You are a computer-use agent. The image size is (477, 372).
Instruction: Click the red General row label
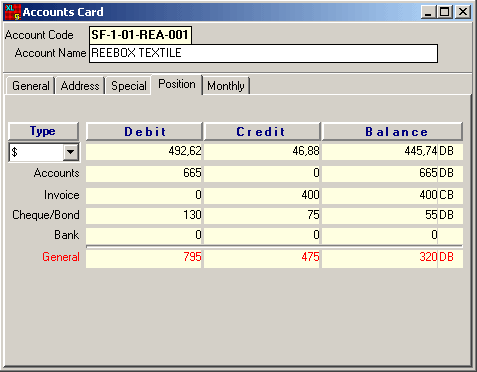(x=61, y=257)
